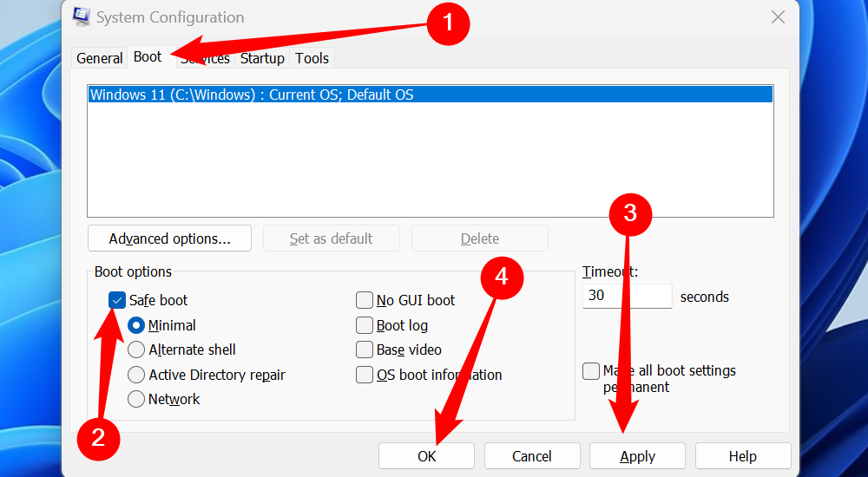
Task: Open Advanced options dialog
Action: coord(169,238)
